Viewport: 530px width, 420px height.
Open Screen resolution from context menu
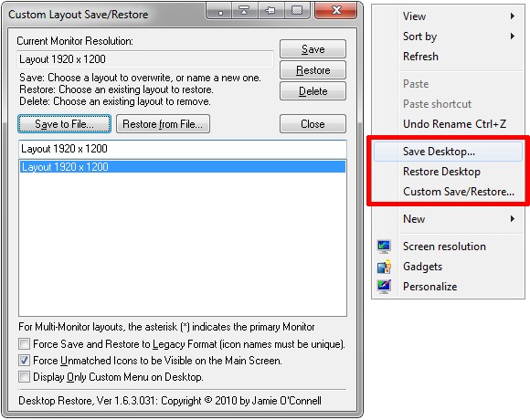[448, 247]
